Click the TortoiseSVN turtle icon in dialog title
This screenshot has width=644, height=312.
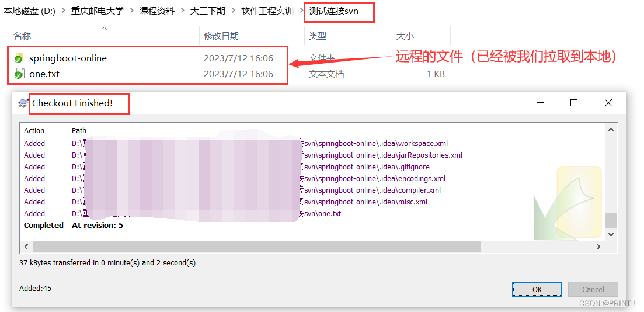[x=23, y=103]
